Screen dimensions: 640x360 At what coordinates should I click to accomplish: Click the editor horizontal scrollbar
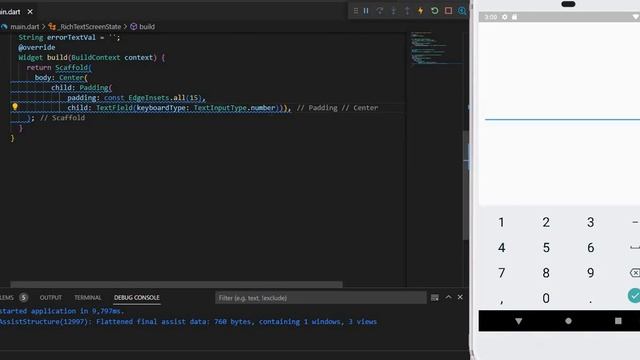(176, 284)
